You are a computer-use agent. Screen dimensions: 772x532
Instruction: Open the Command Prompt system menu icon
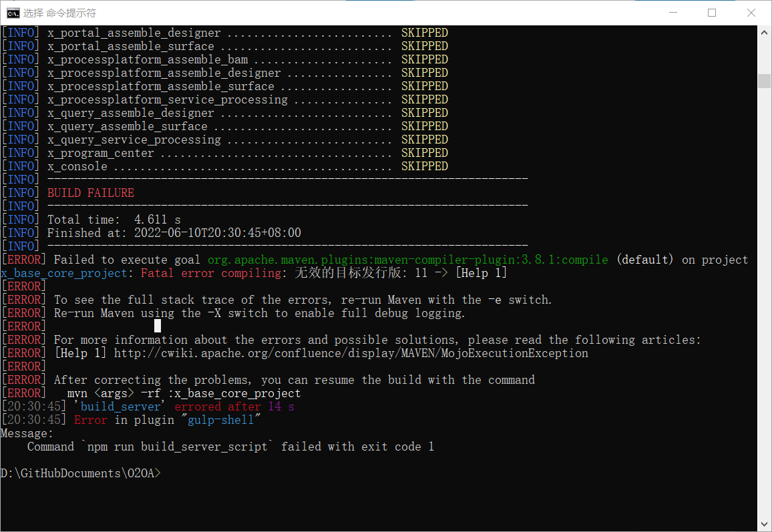pos(13,13)
